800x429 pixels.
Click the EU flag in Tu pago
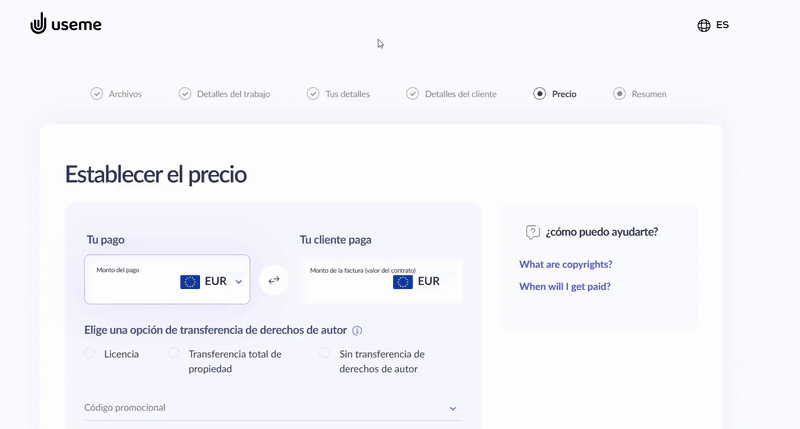click(x=190, y=282)
